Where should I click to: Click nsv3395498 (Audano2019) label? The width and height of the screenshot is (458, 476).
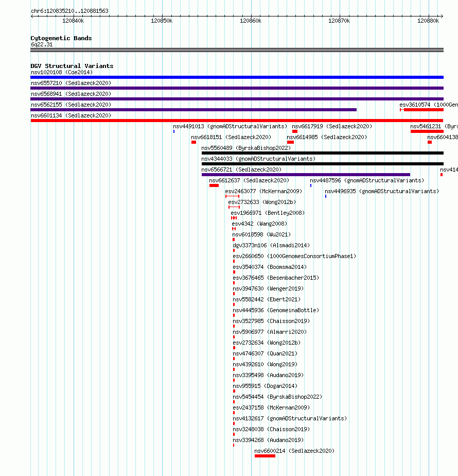click(x=268, y=375)
